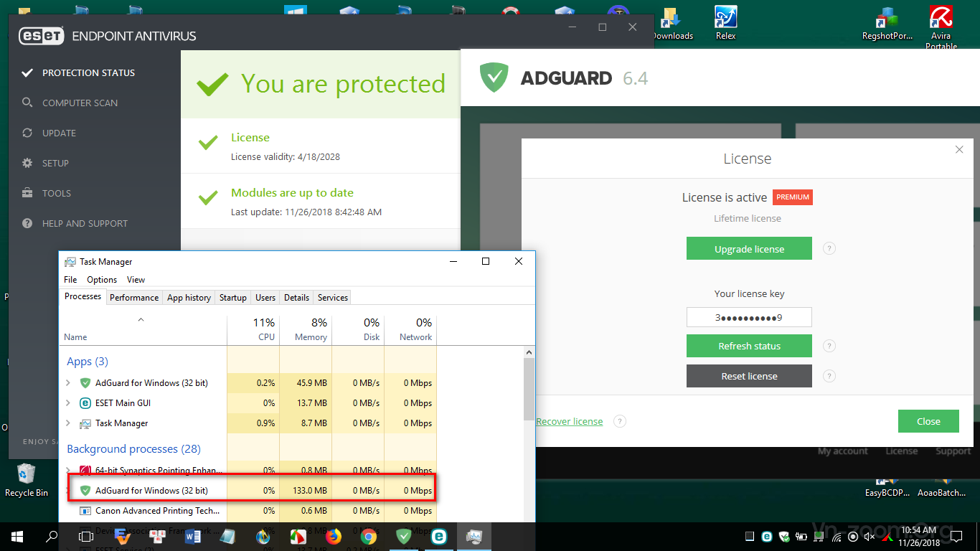Sort processes by the Memory column
The height and width of the screenshot is (551, 980).
(306, 329)
